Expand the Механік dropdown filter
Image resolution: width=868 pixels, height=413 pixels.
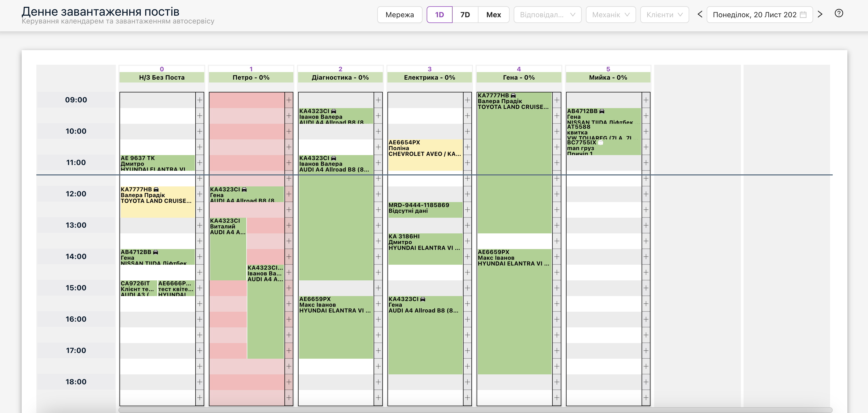610,15
